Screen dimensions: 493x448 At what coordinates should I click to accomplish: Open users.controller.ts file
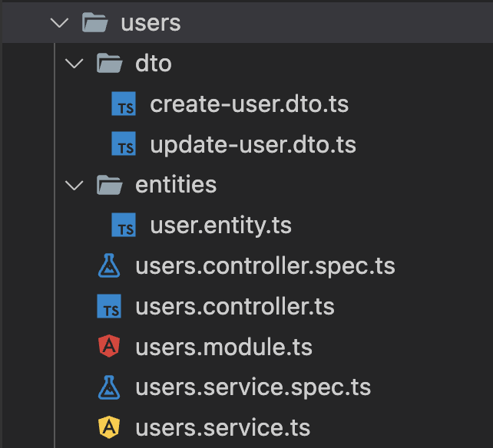[234, 307]
